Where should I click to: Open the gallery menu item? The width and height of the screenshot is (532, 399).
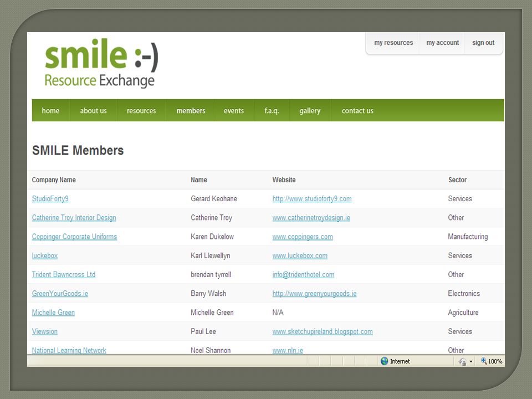pyautogui.click(x=310, y=111)
